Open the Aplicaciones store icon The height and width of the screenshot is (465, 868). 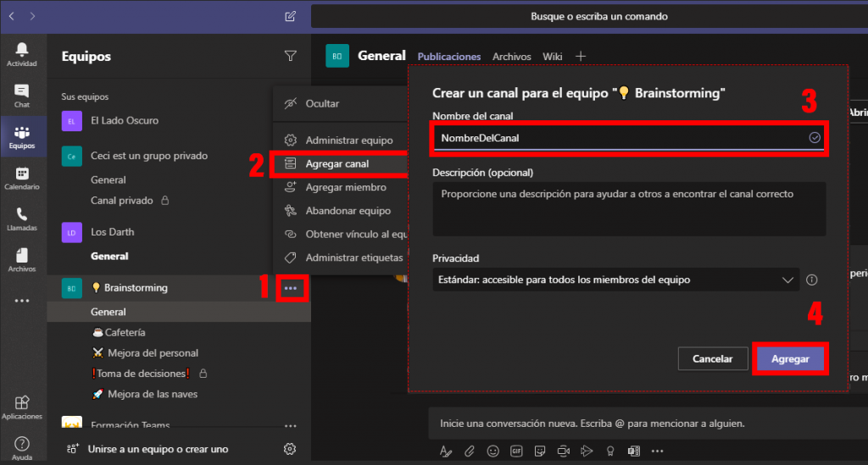(22, 406)
